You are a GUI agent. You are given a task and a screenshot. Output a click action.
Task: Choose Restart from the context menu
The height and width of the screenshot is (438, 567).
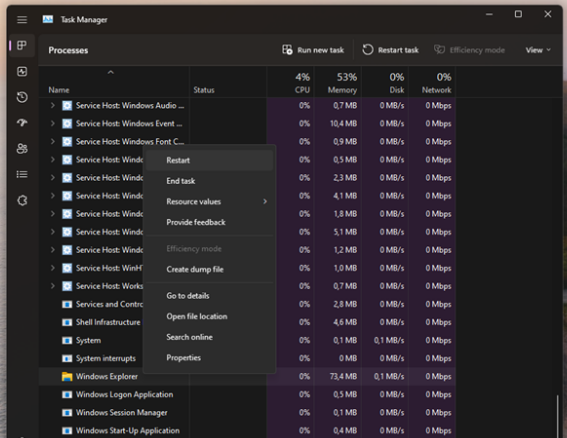[209, 160]
